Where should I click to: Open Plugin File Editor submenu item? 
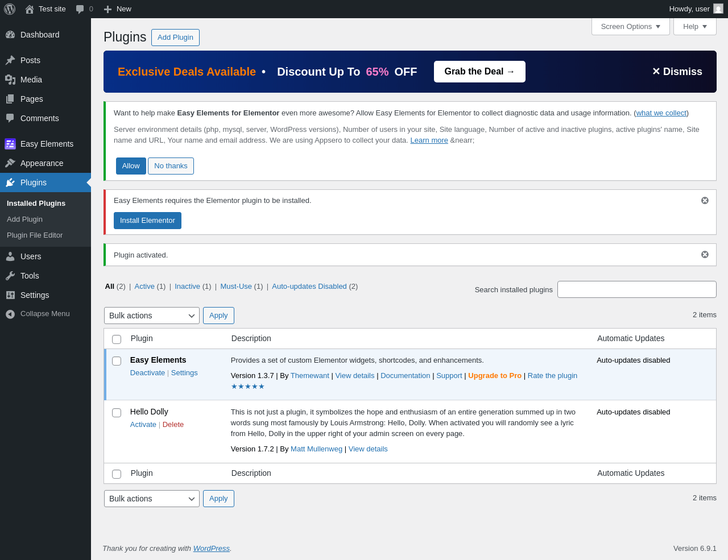(35, 235)
